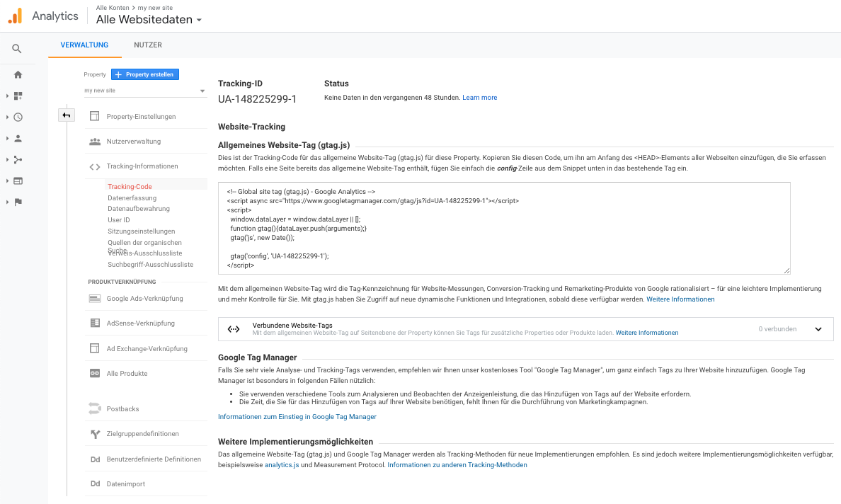Click the Google Ads-Verknüpfung icon

95,299
